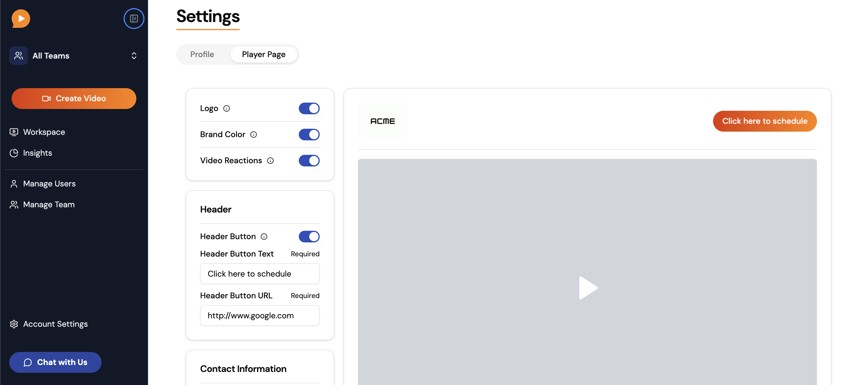Click the Video Reactions info icon
The height and width of the screenshot is (385, 868).
tap(270, 161)
